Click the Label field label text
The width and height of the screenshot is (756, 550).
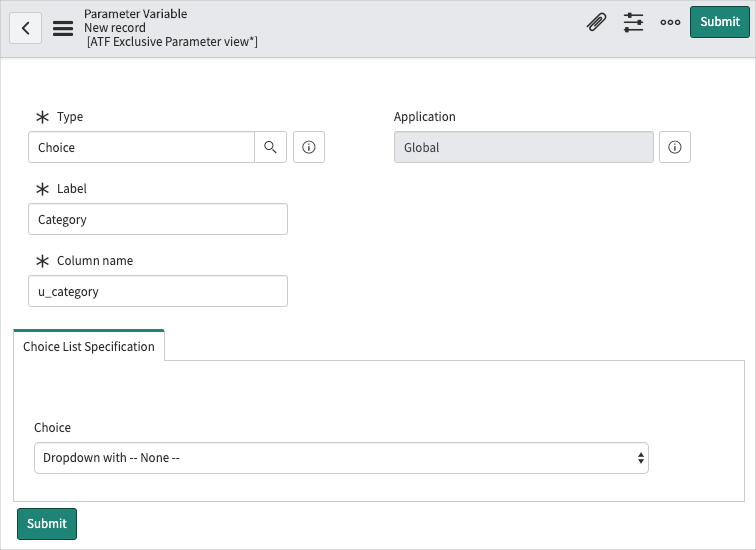click(x=72, y=188)
